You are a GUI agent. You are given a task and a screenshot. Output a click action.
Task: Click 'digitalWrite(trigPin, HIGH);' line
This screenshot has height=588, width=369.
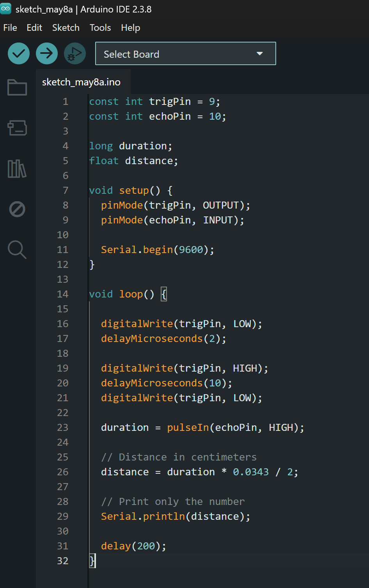[x=184, y=368]
